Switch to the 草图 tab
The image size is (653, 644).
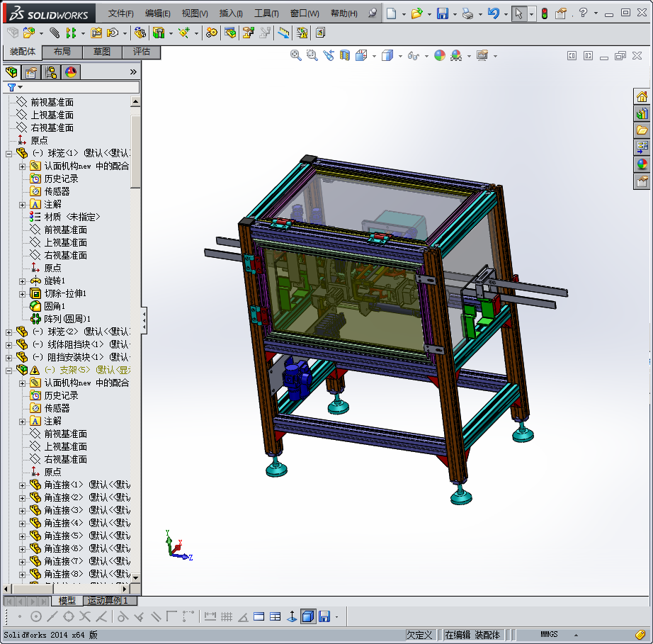click(x=102, y=52)
